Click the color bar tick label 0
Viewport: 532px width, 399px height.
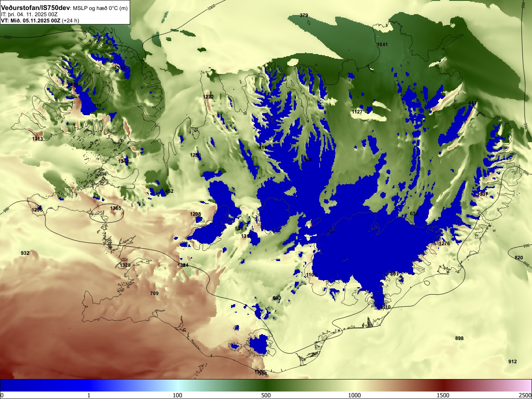pyautogui.click(x=2, y=395)
